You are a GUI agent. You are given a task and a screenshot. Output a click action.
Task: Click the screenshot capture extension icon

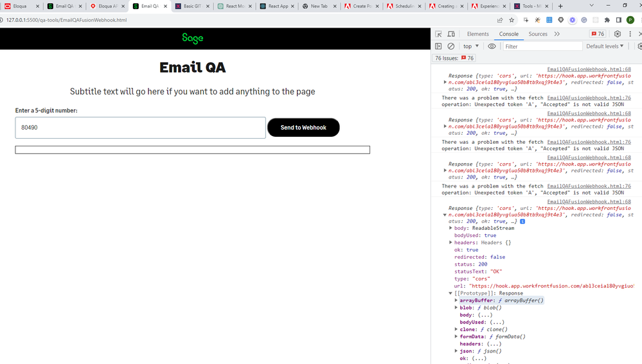[526, 20]
